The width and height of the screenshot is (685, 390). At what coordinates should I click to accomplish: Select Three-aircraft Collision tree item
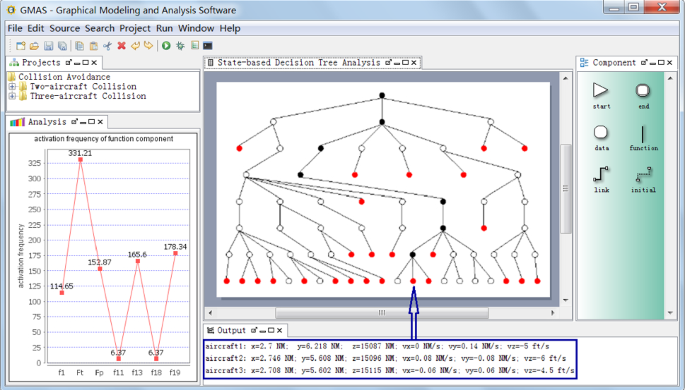[x=88, y=96]
